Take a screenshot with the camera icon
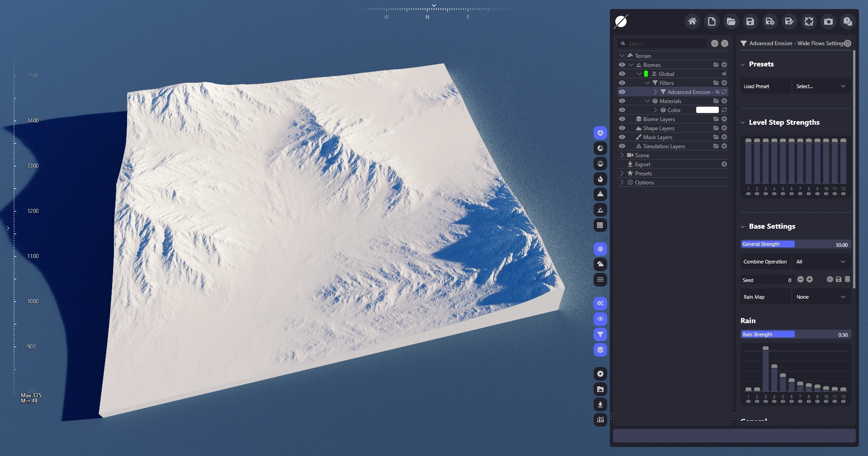Viewport: 868px width, 456px height. pyautogui.click(x=828, y=21)
